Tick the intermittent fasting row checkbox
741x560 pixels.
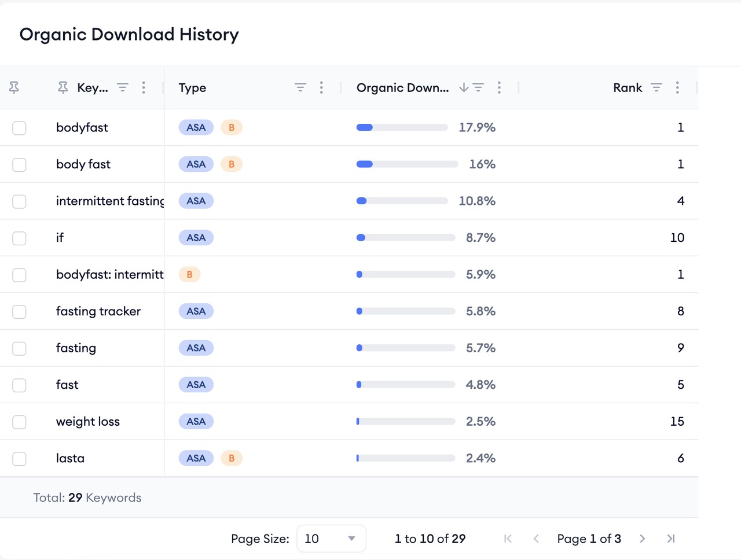point(20,201)
